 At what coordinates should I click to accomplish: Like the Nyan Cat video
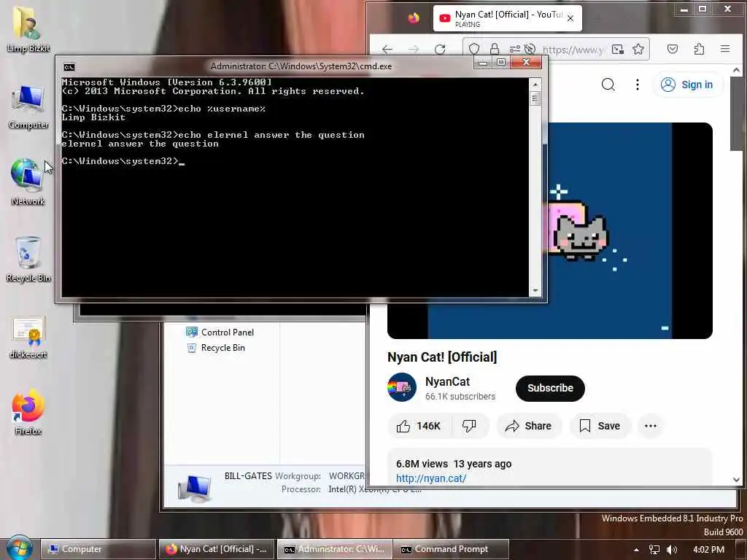tap(418, 426)
